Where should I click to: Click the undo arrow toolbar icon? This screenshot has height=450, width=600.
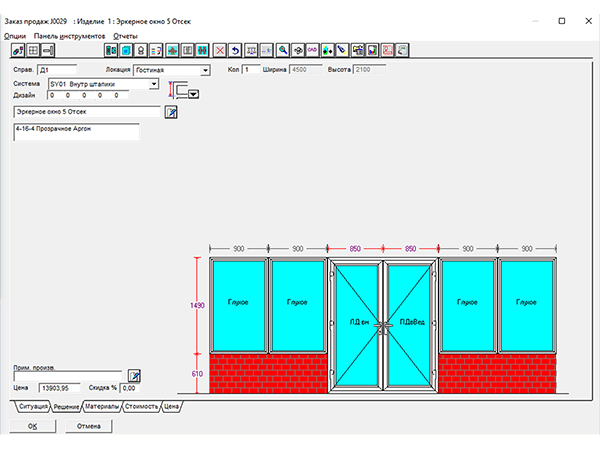235,49
